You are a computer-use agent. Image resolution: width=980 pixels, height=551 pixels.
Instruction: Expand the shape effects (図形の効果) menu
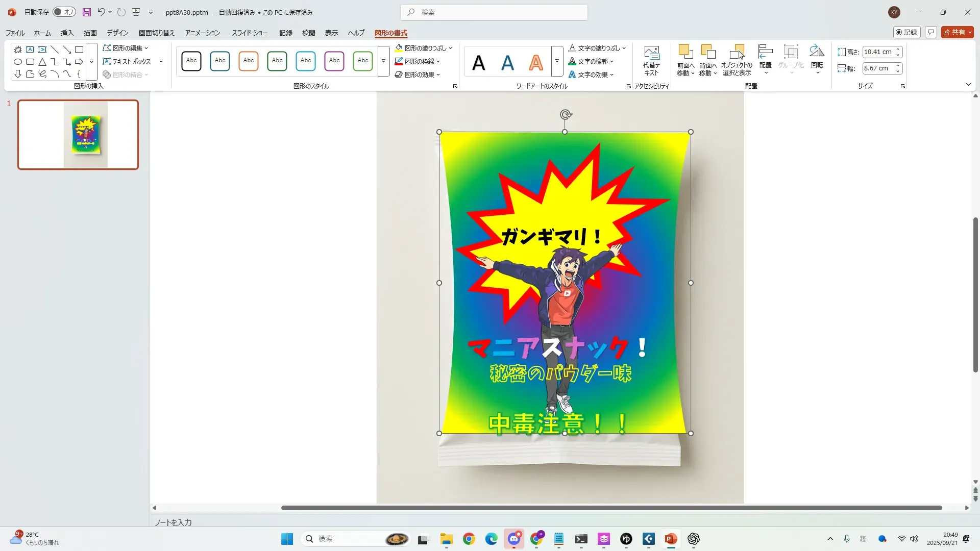click(419, 74)
